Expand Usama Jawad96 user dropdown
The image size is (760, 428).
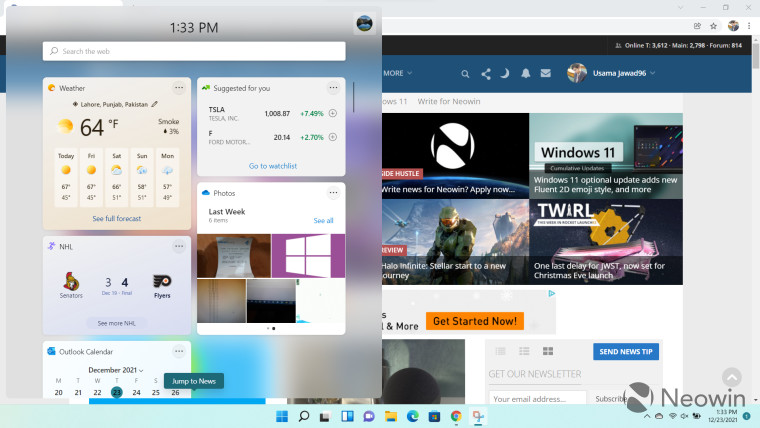(653, 73)
